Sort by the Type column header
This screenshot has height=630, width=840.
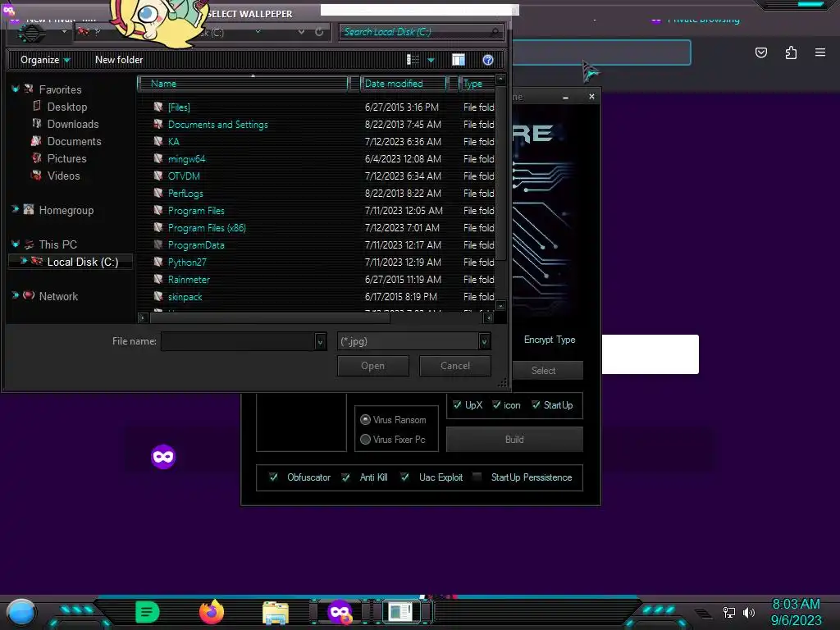pos(477,84)
